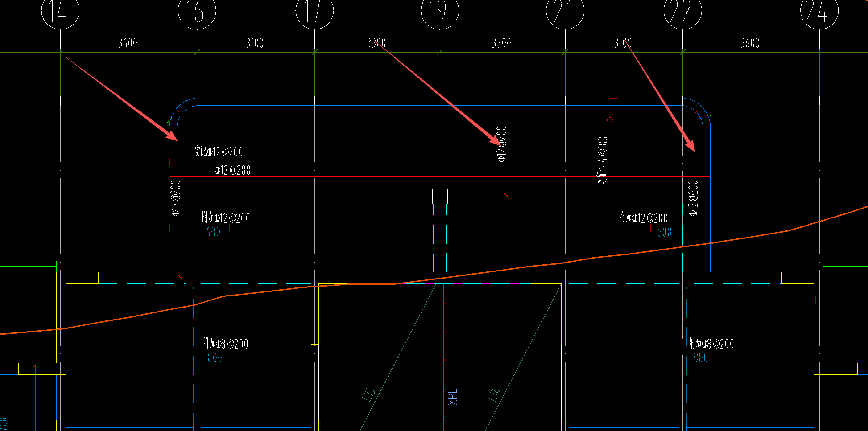Image resolution: width=868 pixels, height=431 pixels.
Task: Select grid axis bubble 14
Action: [x=60, y=11]
